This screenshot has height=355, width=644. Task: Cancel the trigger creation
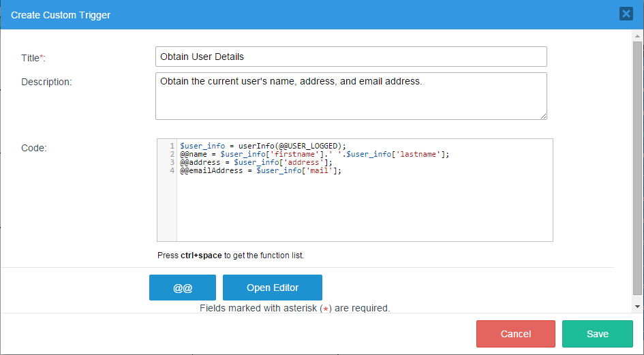coord(516,334)
